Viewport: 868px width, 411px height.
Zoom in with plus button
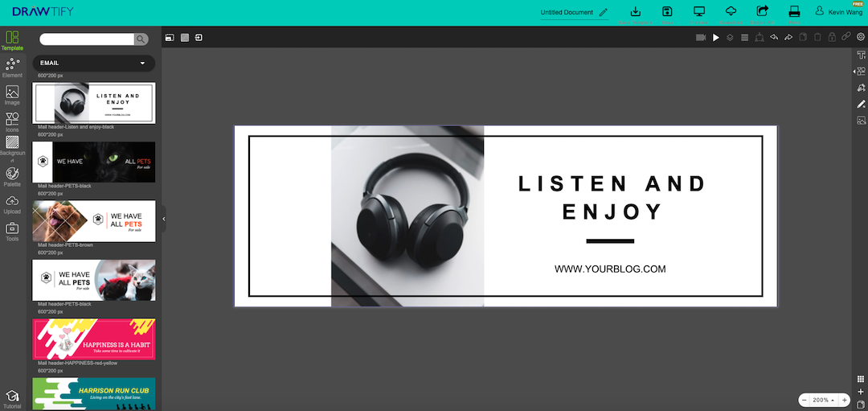click(844, 400)
